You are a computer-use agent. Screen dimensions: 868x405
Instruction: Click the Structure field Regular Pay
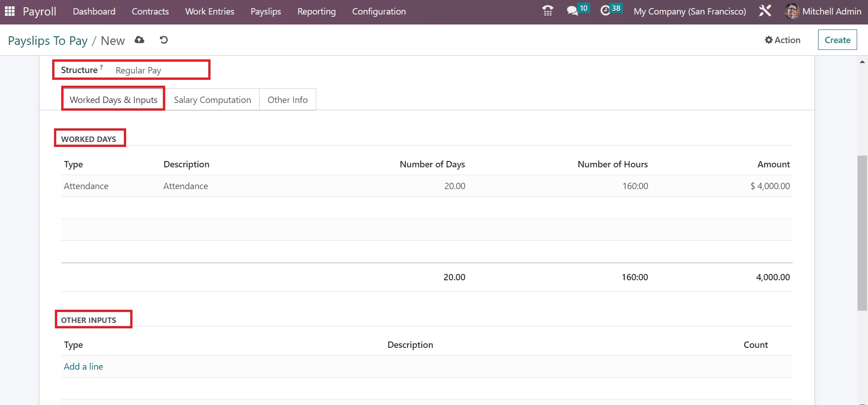pyautogui.click(x=138, y=70)
